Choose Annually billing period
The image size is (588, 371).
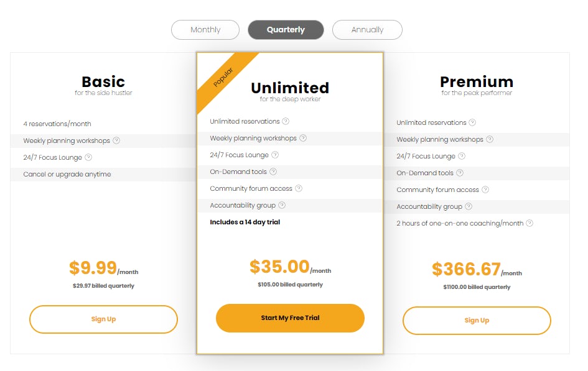coord(367,30)
